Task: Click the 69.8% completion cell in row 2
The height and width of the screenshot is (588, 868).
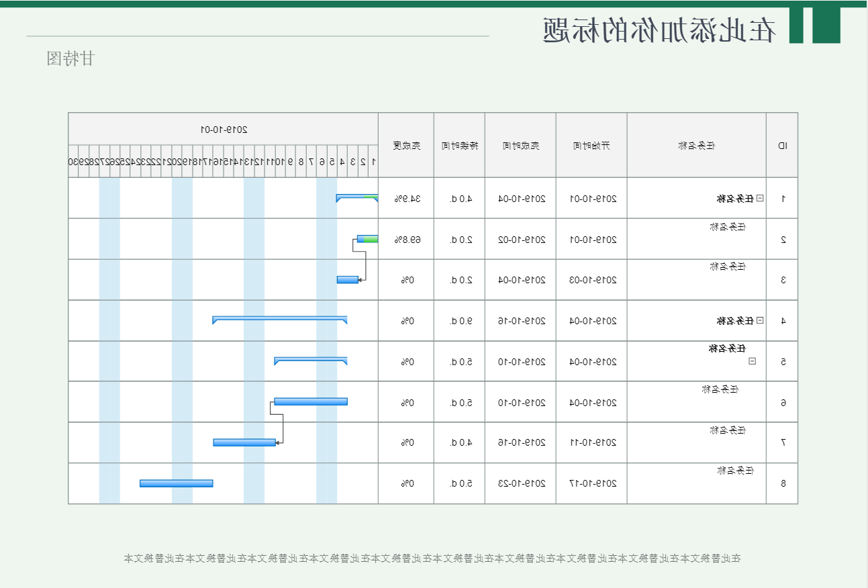Action: (407, 240)
